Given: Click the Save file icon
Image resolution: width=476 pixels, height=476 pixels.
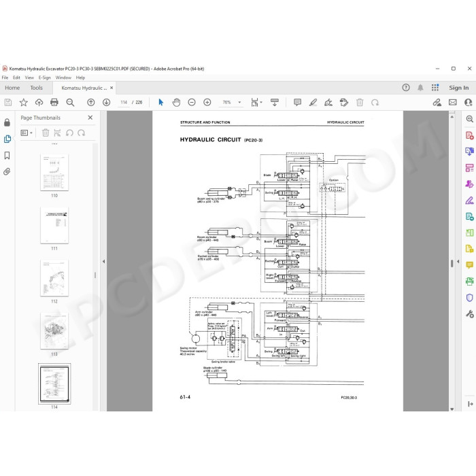Looking at the screenshot, I should pos(8,102).
